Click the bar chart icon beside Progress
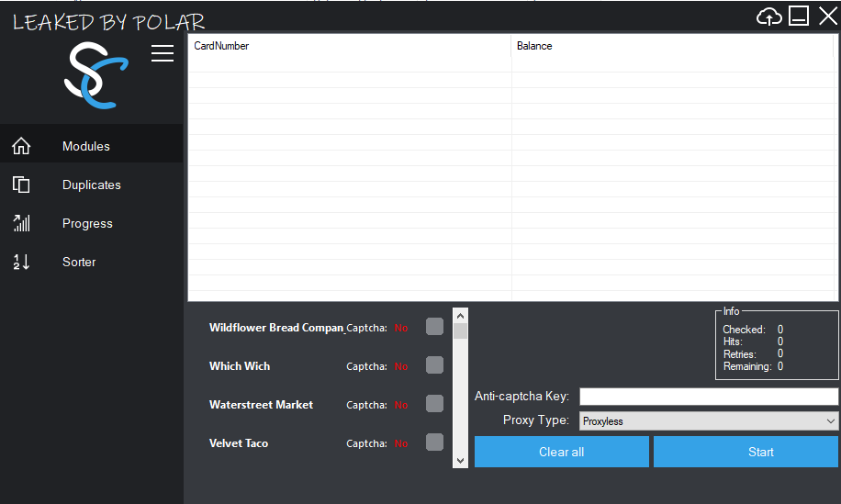The height and width of the screenshot is (504, 841). coord(21,223)
